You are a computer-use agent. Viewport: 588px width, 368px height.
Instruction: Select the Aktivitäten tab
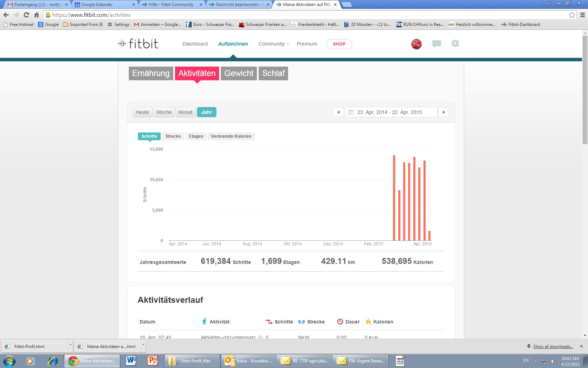tap(197, 73)
